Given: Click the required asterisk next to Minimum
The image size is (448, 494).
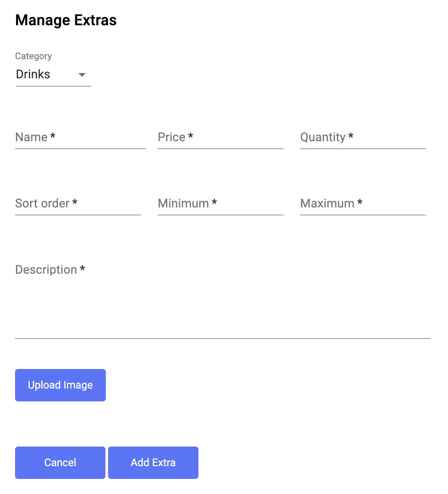Looking at the screenshot, I should pyautogui.click(x=214, y=202).
